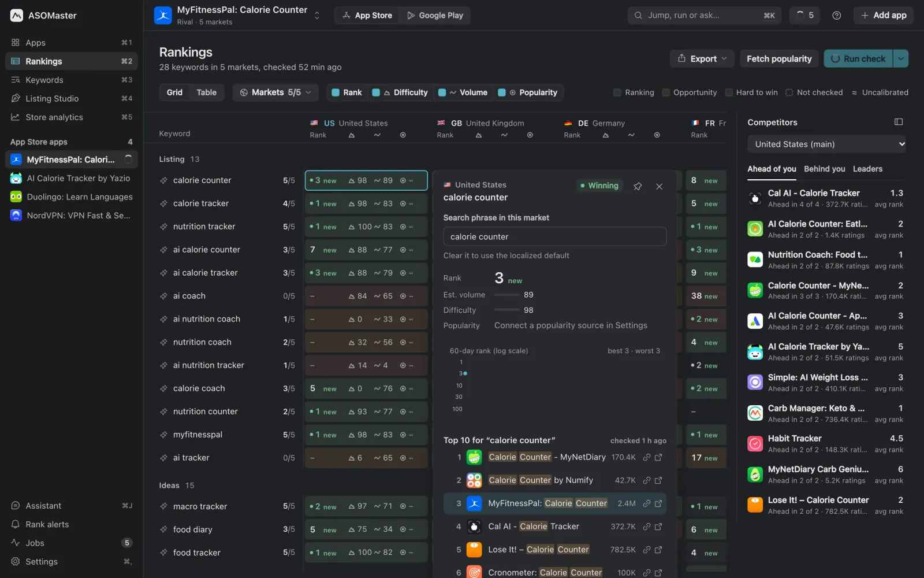The width and height of the screenshot is (924, 578).
Task: Open the Export dropdown
Action: point(702,58)
